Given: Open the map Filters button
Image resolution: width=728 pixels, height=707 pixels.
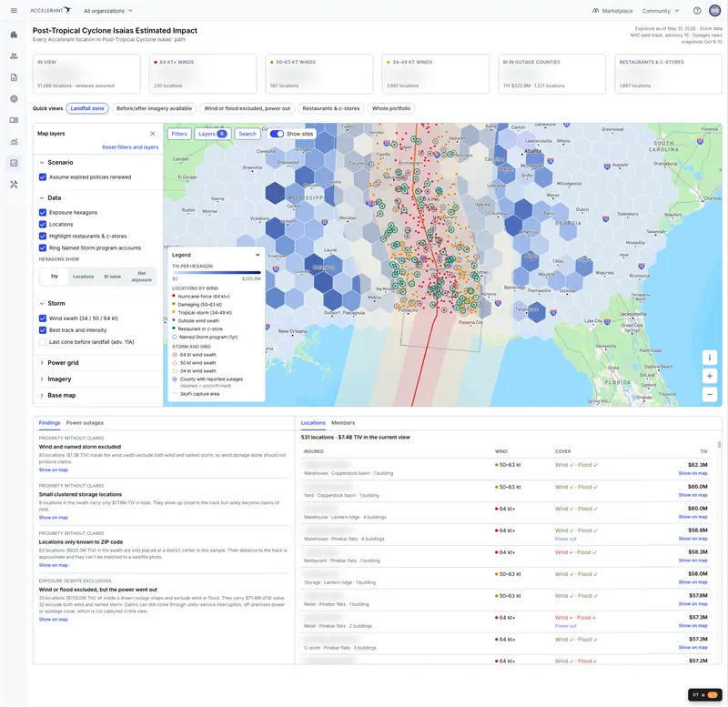Looking at the screenshot, I should pos(179,134).
